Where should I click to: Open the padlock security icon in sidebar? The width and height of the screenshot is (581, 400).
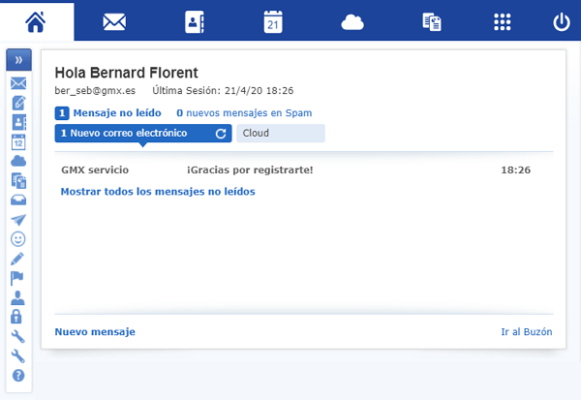(16, 317)
